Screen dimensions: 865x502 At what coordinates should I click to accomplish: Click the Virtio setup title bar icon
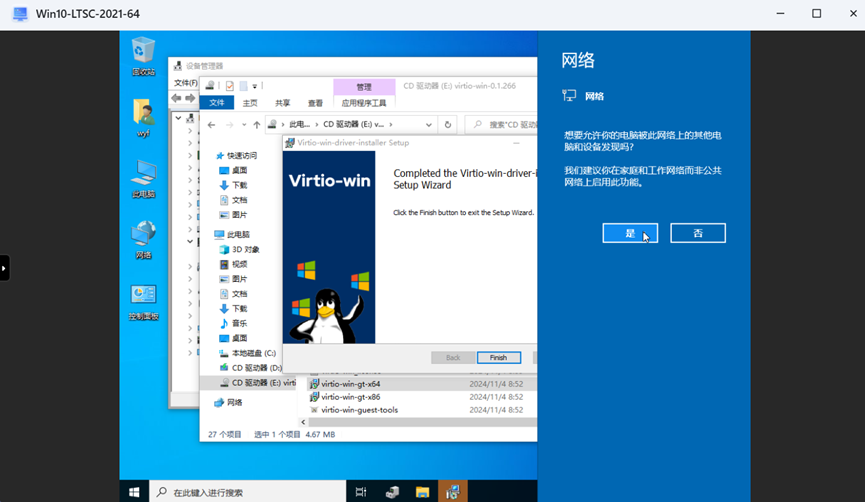(x=290, y=143)
